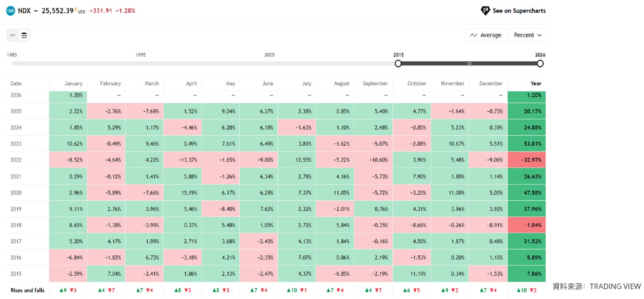Screen dimensions: 644x299
Task: Click the right range slider handle at 2026
Action: coord(540,63)
